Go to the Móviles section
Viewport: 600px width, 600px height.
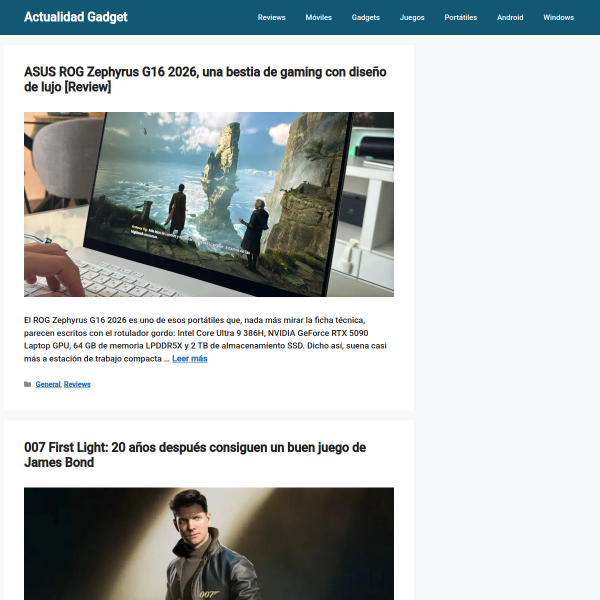click(x=318, y=18)
